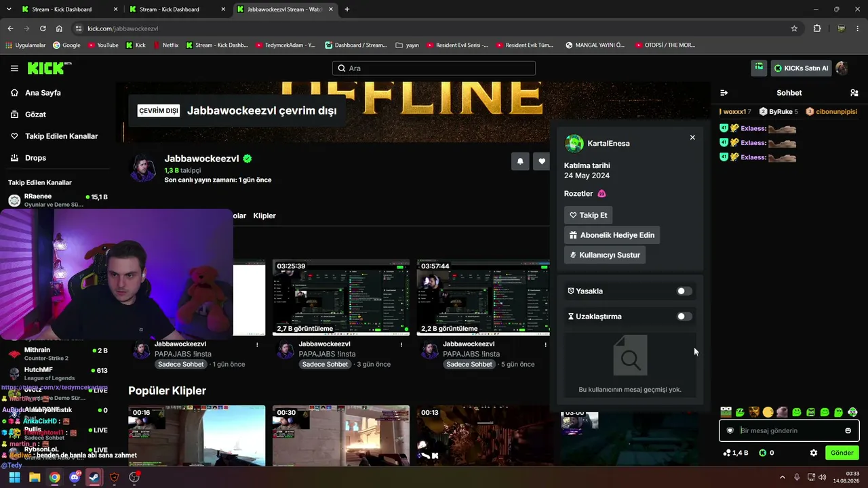Pick the Pepe frog emote
The image size is (868, 488).
tap(726, 412)
